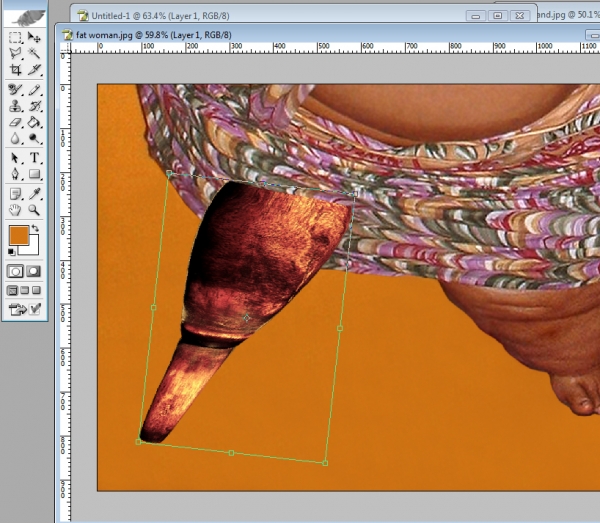This screenshot has width=600, height=523.
Task: Bring the window titled 'and.jpg @ 50.1' forward
Action: (x=568, y=15)
